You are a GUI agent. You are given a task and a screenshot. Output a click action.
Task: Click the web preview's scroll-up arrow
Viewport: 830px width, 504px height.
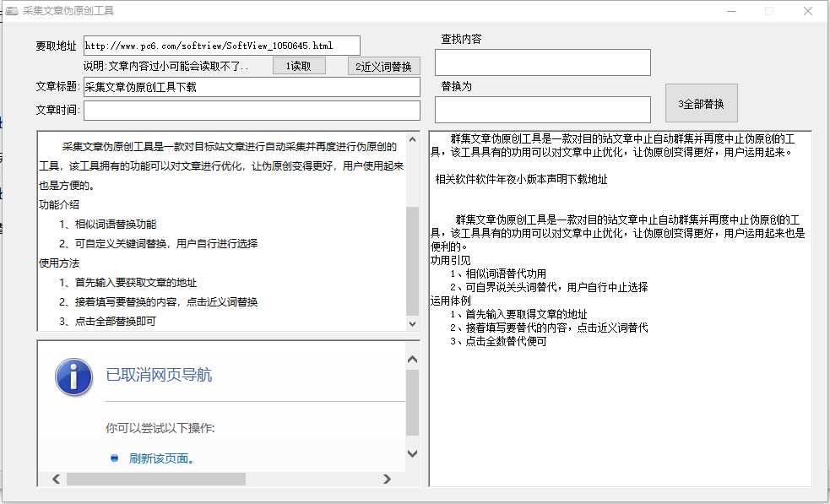[412, 360]
